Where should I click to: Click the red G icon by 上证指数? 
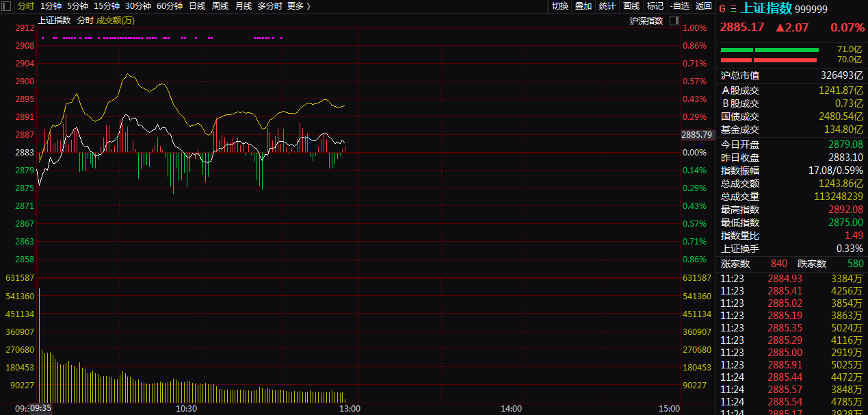pyautogui.click(x=722, y=9)
